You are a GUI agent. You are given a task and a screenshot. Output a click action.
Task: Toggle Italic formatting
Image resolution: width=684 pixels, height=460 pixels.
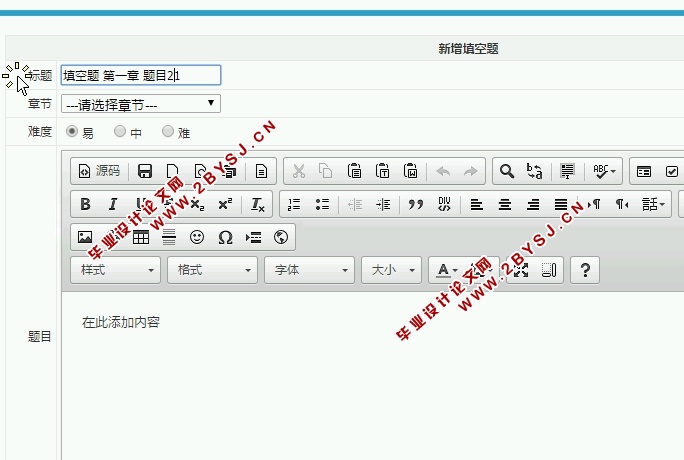[x=113, y=204]
